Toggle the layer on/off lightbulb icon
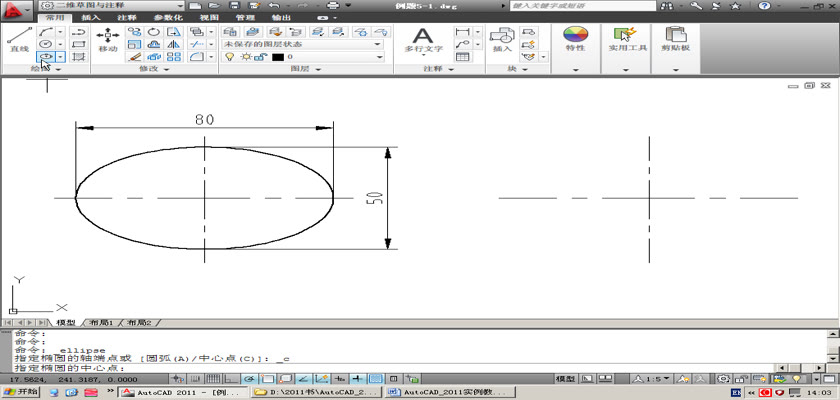Viewport: 840px width, 400px height. [x=228, y=57]
